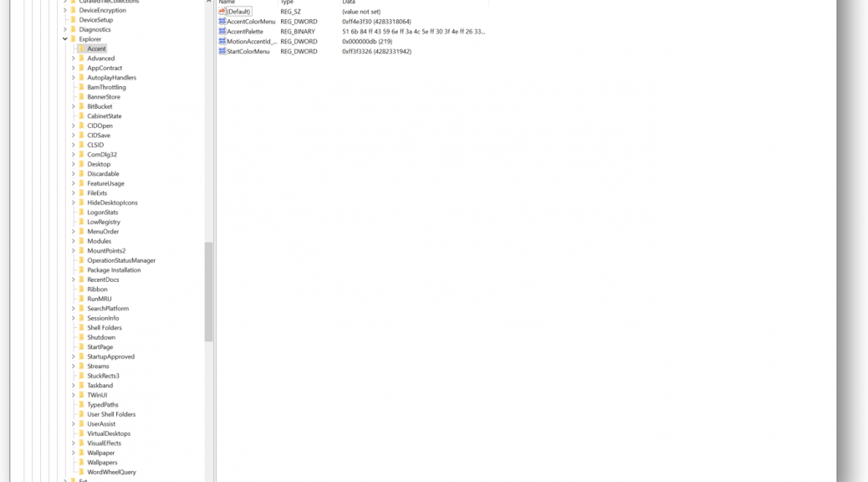The height and width of the screenshot is (482, 868).
Task: Click the Modules folder icon
Action: (x=81, y=241)
